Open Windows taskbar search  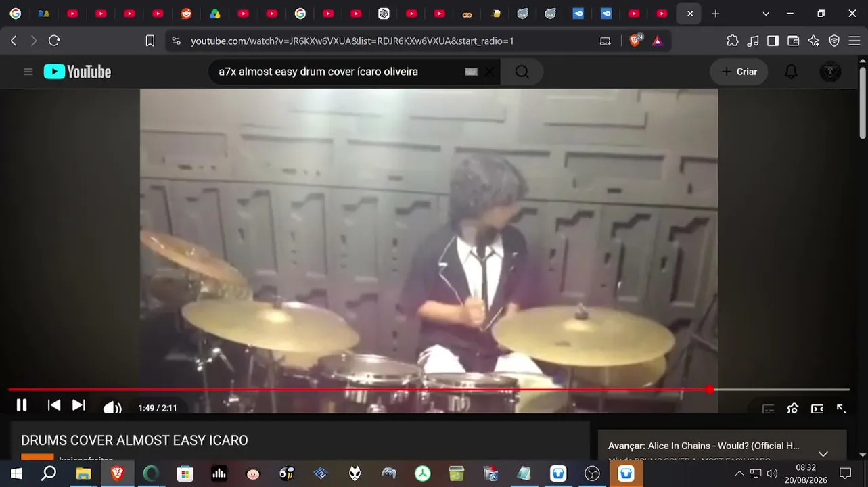click(x=49, y=473)
